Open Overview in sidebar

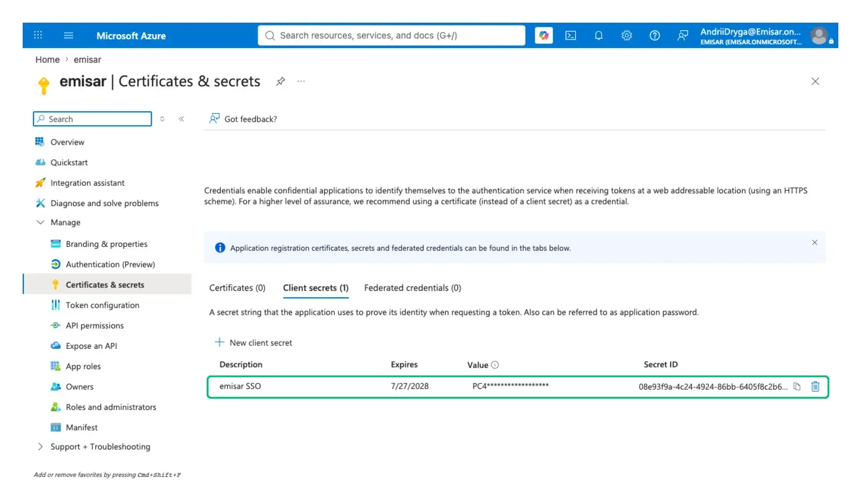(x=67, y=142)
